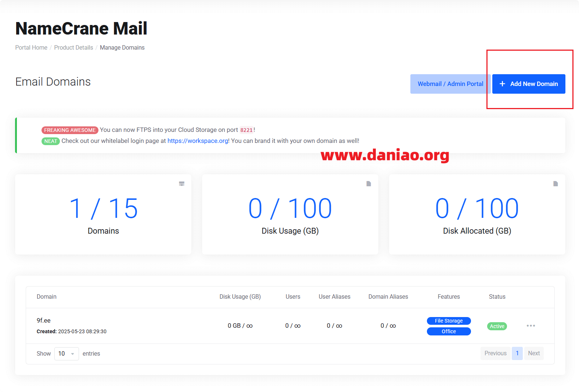Click the Next pagination button
The image size is (579, 392).
(534, 353)
